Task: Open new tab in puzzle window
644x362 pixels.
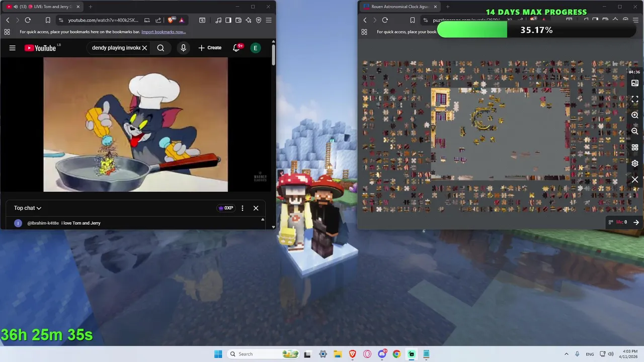Action: (448, 7)
